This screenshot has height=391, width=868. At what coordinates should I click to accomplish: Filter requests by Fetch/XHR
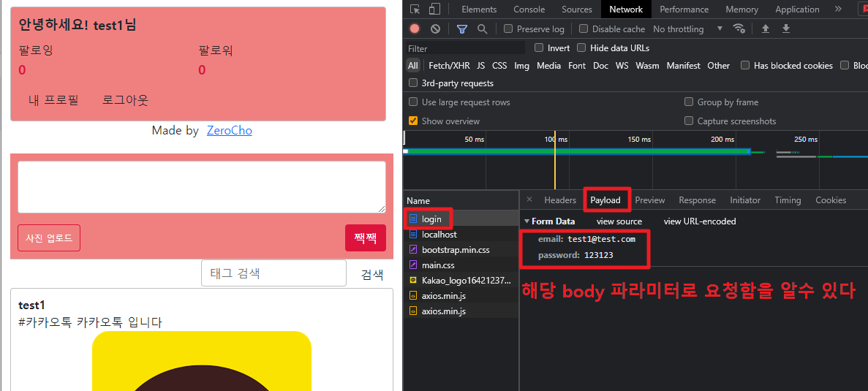[449, 65]
